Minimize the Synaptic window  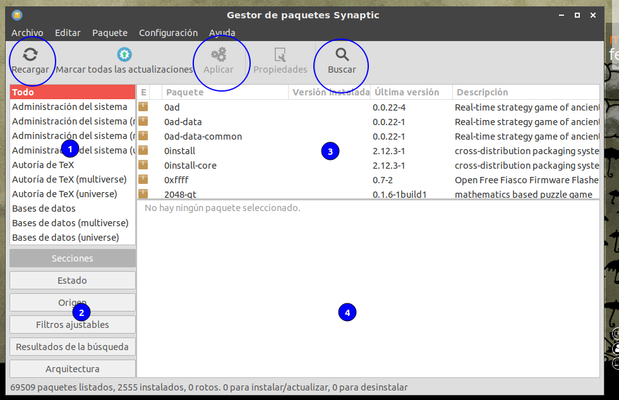pos(561,15)
